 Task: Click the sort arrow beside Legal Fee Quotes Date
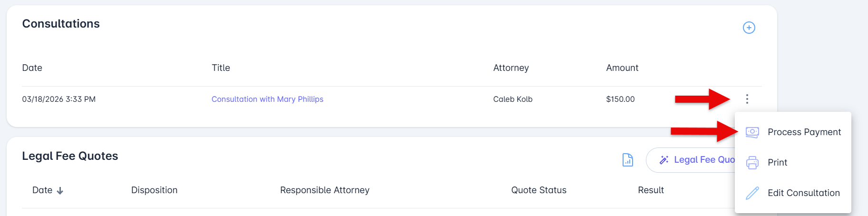pos(60,191)
